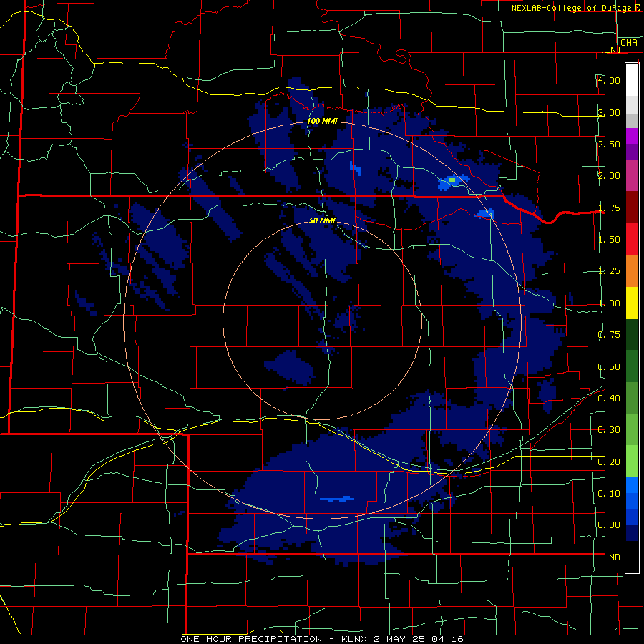Click the black ND legend swatch
The image size is (644, 644).
[x=632, y=557]
